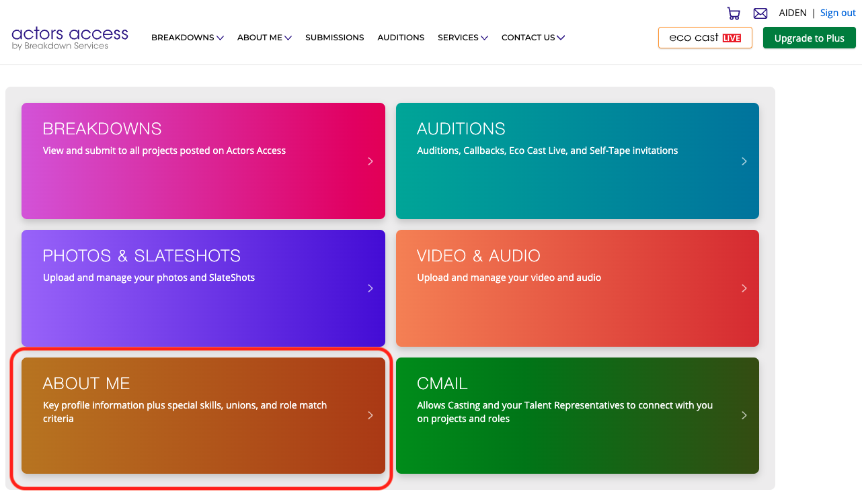Open the BREAKDOWNS card heading
The width and height of the screenshot is (862, 504).
pyautogui.click(x=102, y=128)
